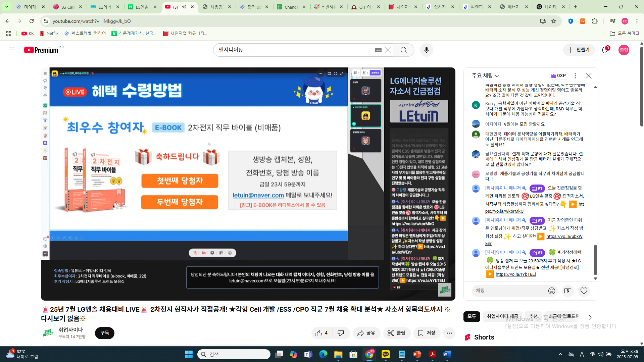The width and height of the screenshot is (644, 362).
Task: Dislike the video with thumbs down
Action: pyautogui.click(x=341, y=333)
